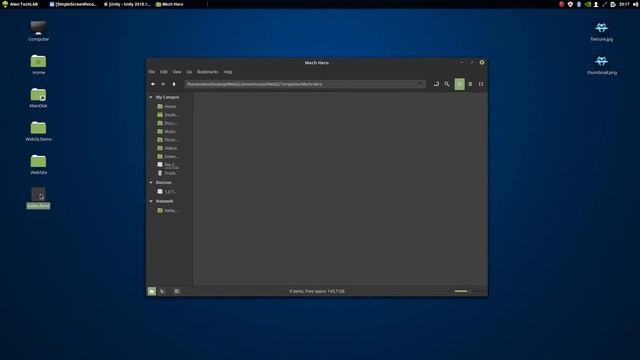This screenshot has height=360, width=640.
Task: Collapse the My Computer sidebar section
Action: click(151, 97)
